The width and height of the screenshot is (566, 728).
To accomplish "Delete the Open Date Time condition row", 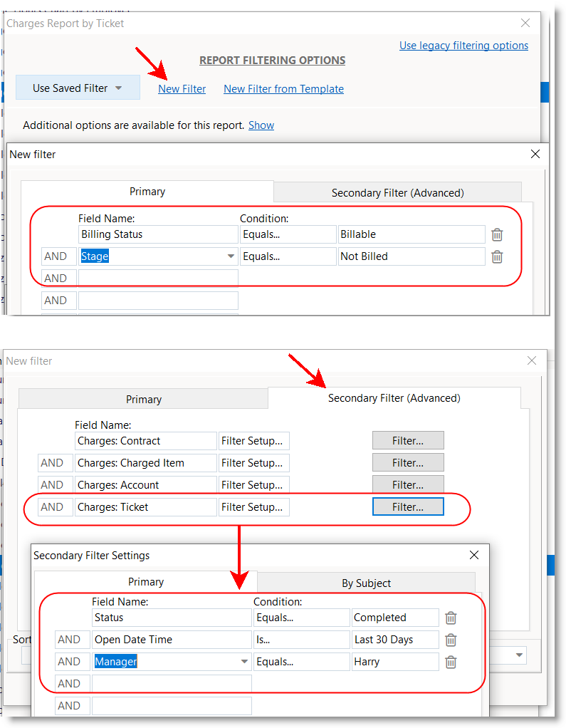I will click(451, 640).
